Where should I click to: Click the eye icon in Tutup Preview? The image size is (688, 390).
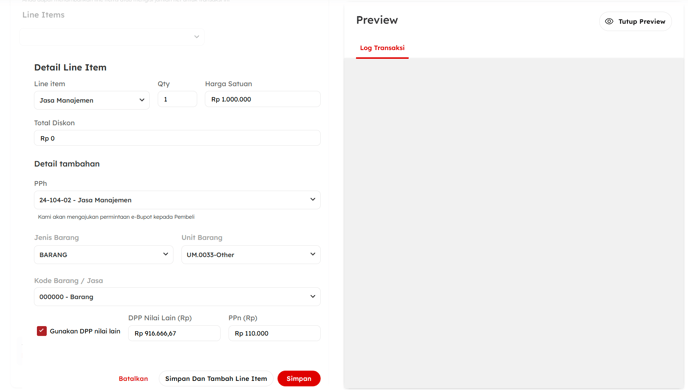point(609,21)
